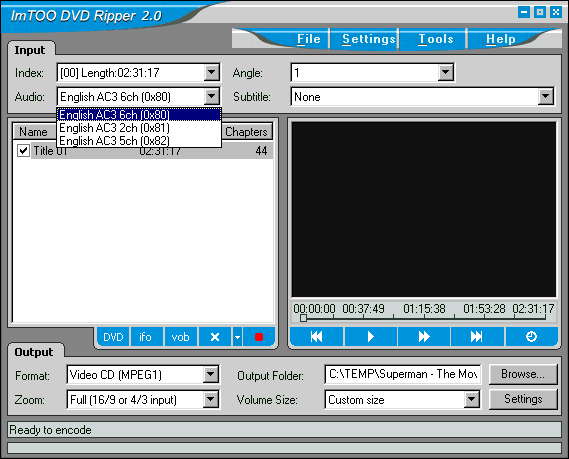Screen dimensions: 569x459
Task: Open the Tools menu
Action: click(436, 39)
